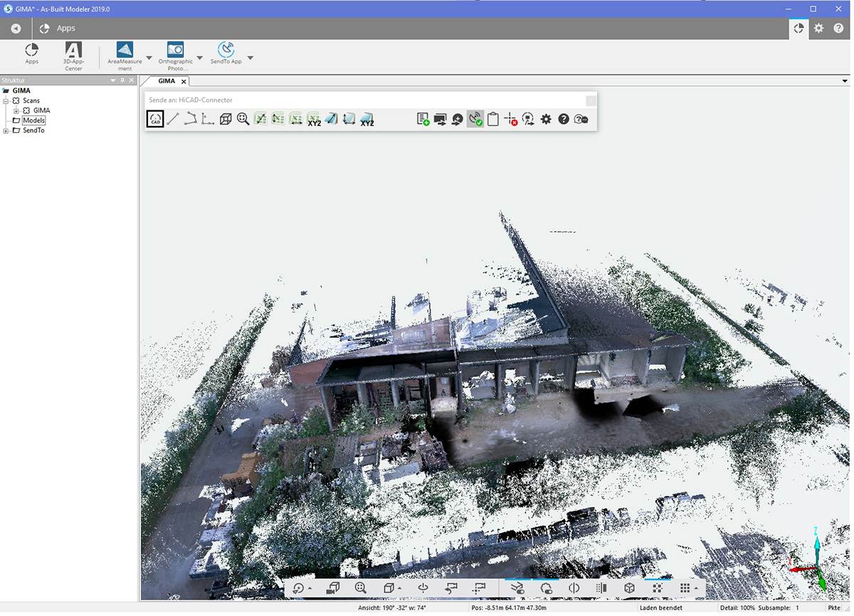
Task: Click the 3D box wireframe icon
Action: (x=226, y=120)
